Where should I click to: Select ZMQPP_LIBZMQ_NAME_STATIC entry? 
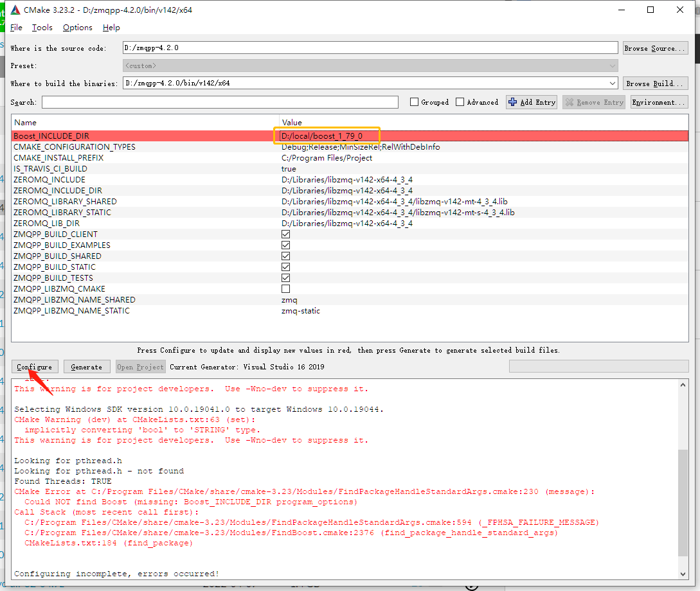click(x=72, y=310)
